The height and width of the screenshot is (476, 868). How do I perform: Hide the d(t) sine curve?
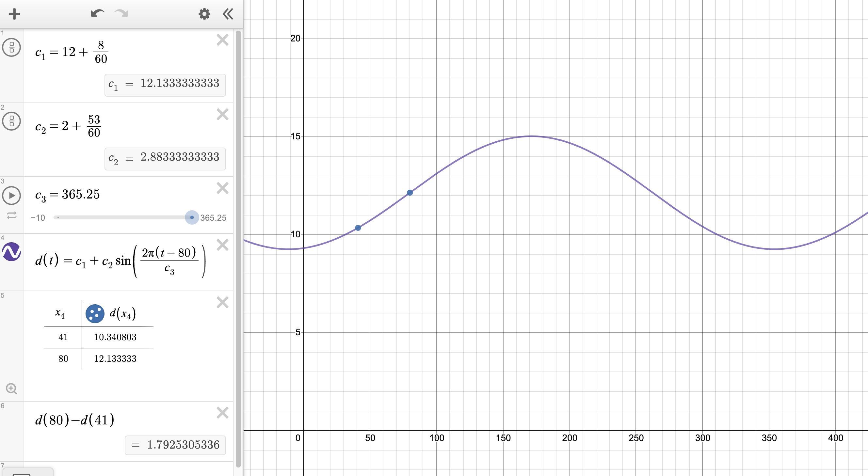click(11, 252)
